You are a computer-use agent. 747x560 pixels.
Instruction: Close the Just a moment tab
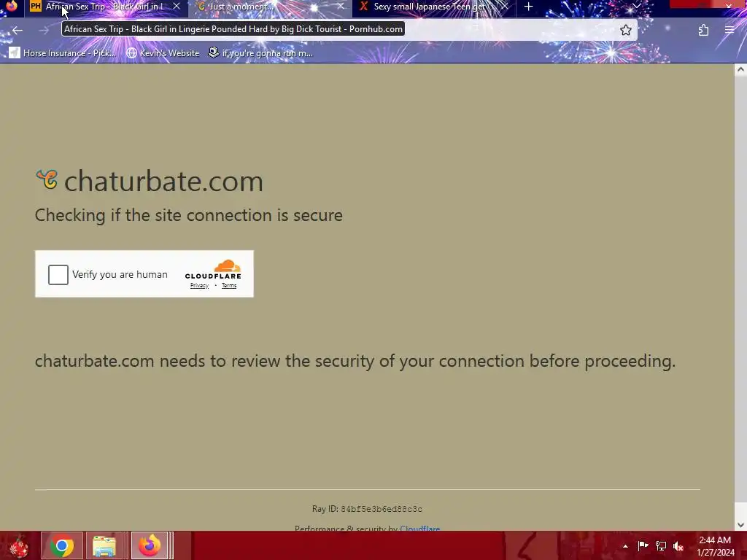[x=340, y=7]
